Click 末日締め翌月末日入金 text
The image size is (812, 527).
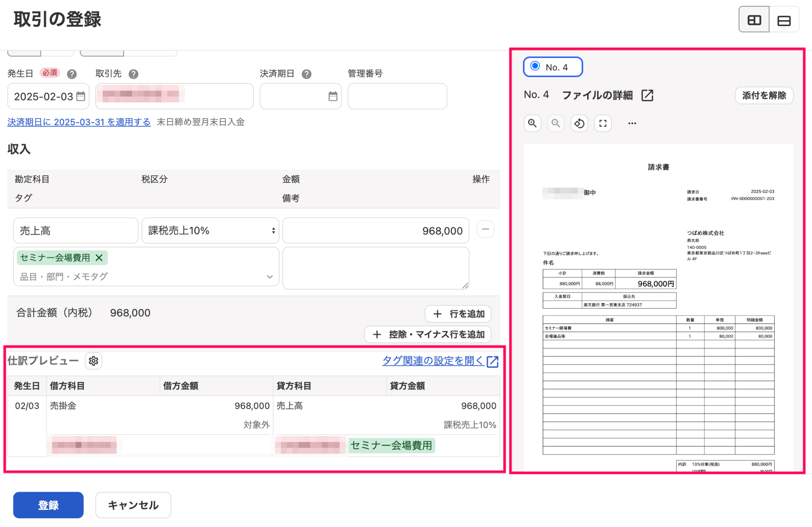tap(201, 122)
